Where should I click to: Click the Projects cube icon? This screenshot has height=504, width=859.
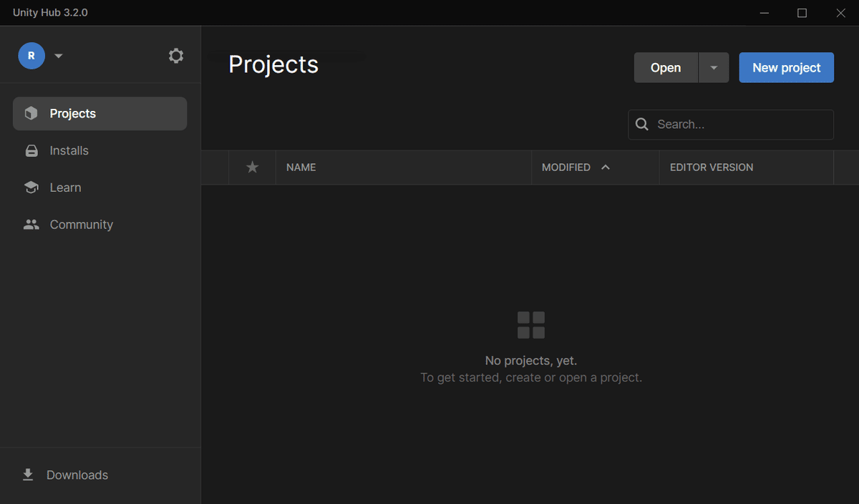pos(31,113)
